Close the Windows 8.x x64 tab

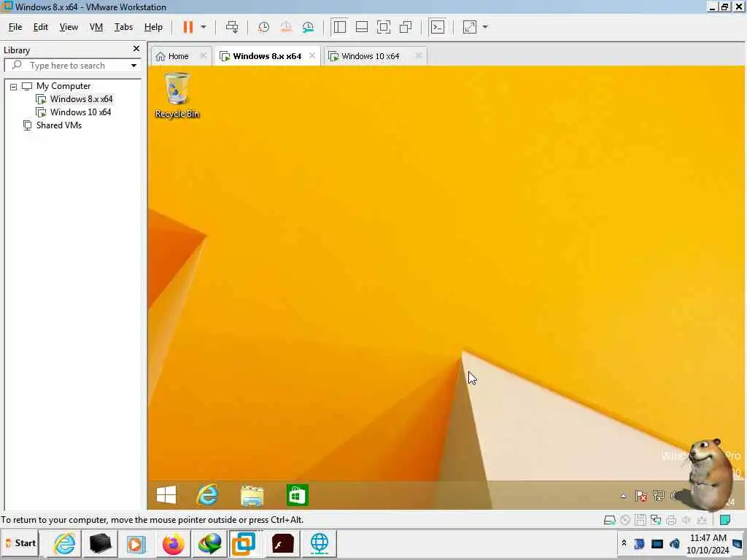pyautogui.click(x=312, y=55)
